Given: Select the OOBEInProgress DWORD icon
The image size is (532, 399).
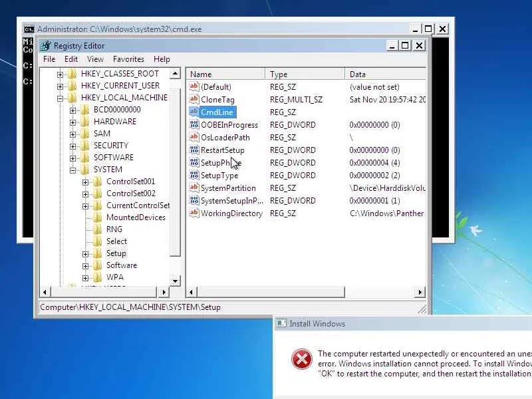Looking at the screenshot, I should 194,124.
